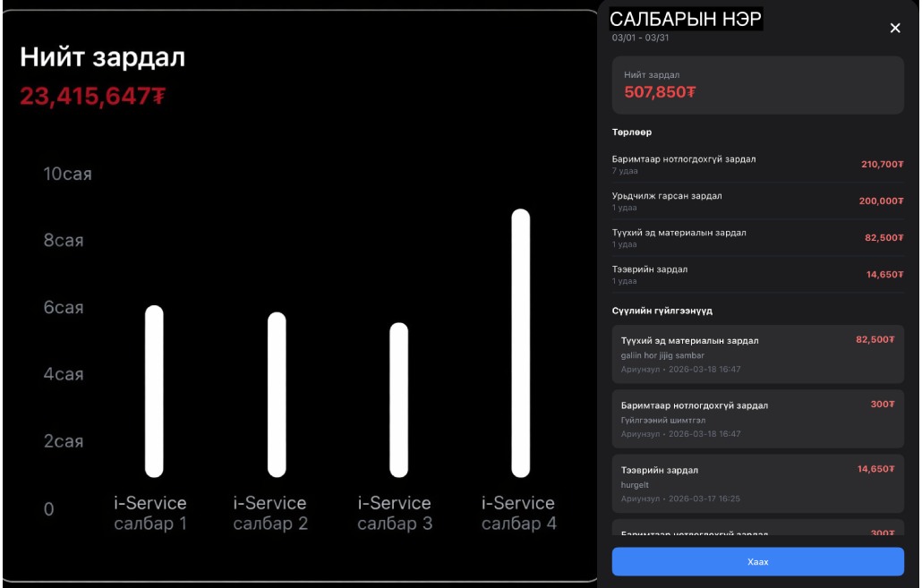Select the i-Service салбар 1 bar
The width and height of the screenshot is (922, 588).
click(x=154, y=391)
